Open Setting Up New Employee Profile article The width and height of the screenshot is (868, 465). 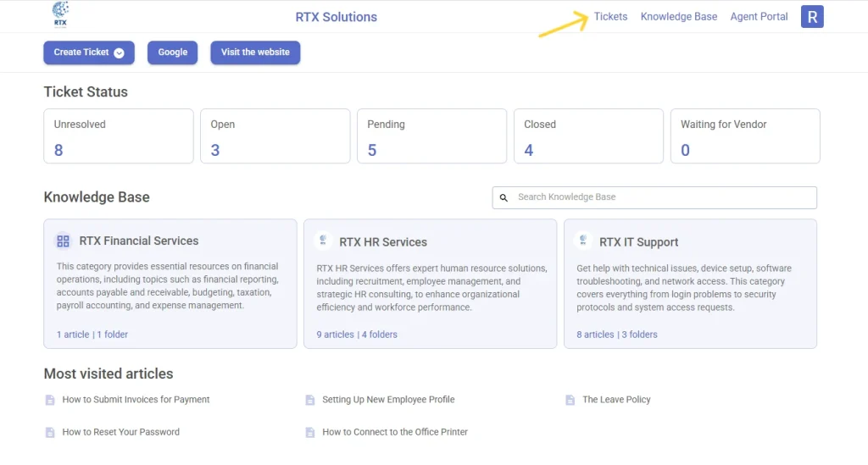pyautogui.click(x=388, y=400)
